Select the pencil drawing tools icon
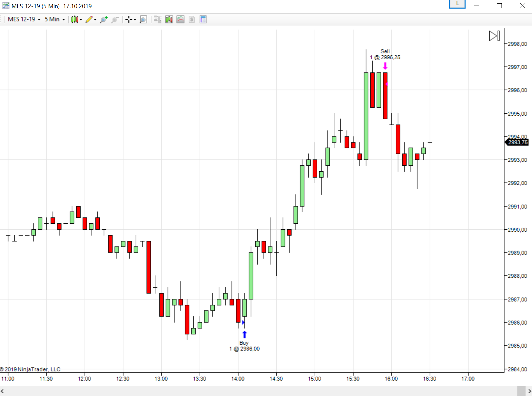Image resolution: width=532 pixels, height=396 pixels. [89, 19]
